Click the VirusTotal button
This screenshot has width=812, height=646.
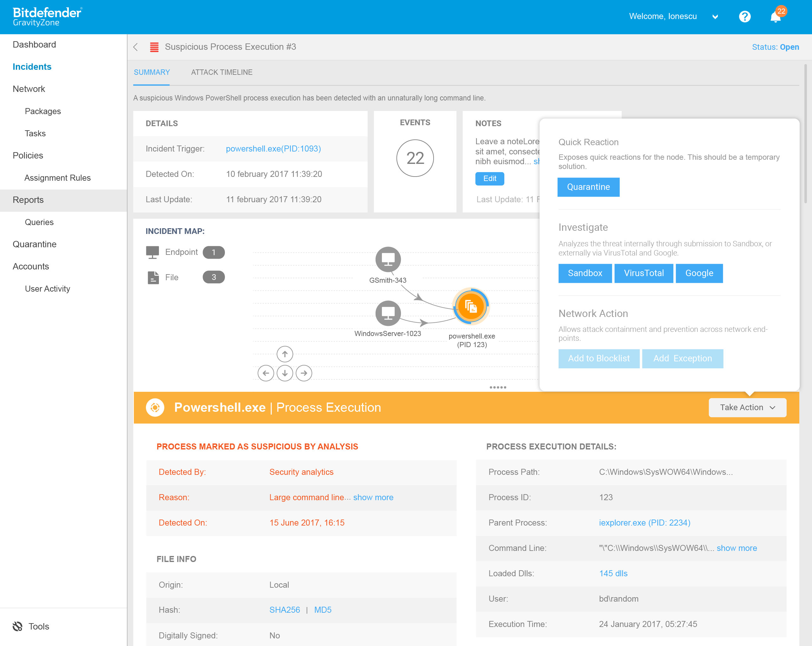coord(644,273)
